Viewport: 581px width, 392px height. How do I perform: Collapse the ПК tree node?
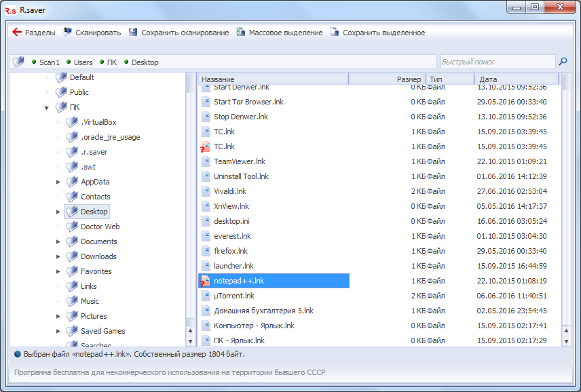coord(47,107)
